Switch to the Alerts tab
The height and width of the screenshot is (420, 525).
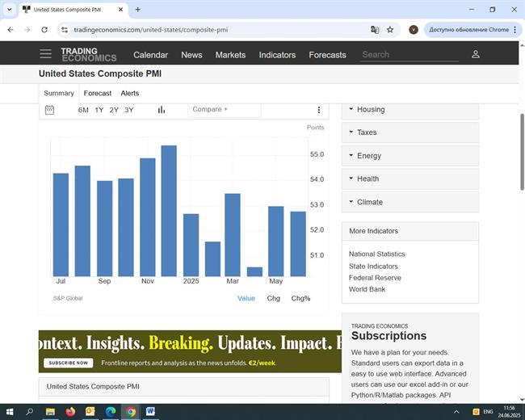129,93
